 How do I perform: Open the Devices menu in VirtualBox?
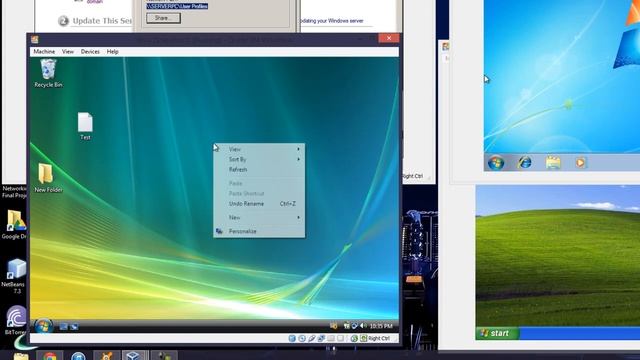pos(90,52)
